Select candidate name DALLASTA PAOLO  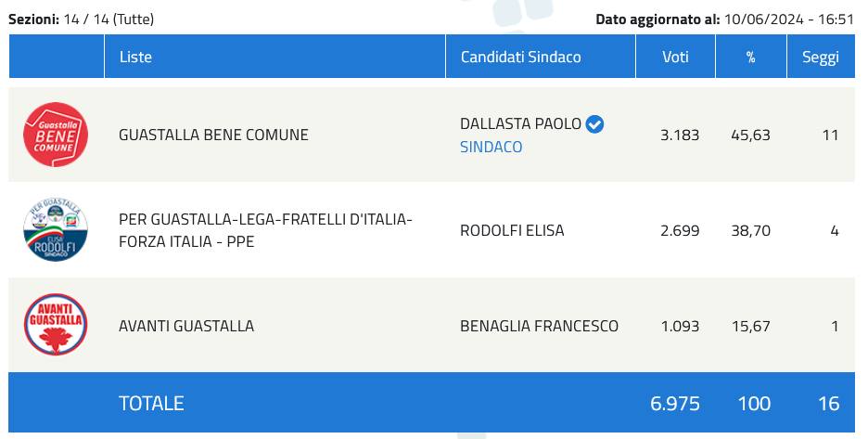[520, 123]
